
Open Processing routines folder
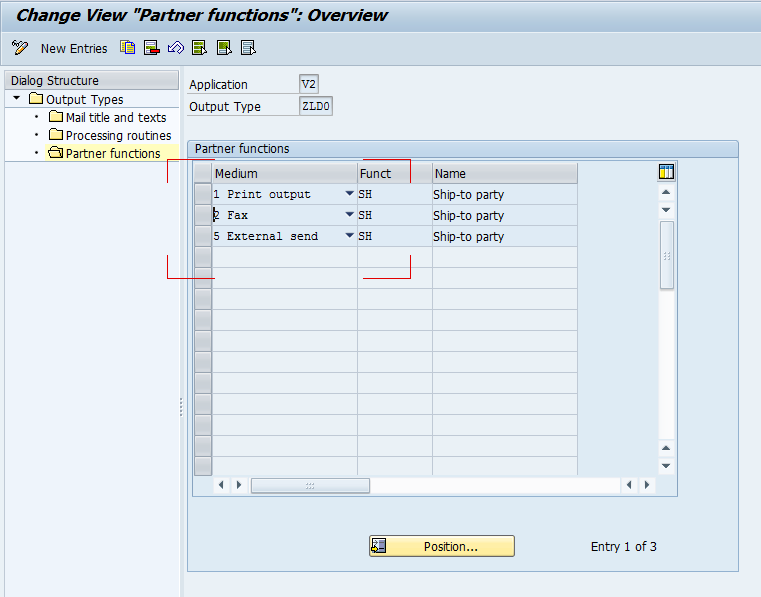tap(110, 135)
